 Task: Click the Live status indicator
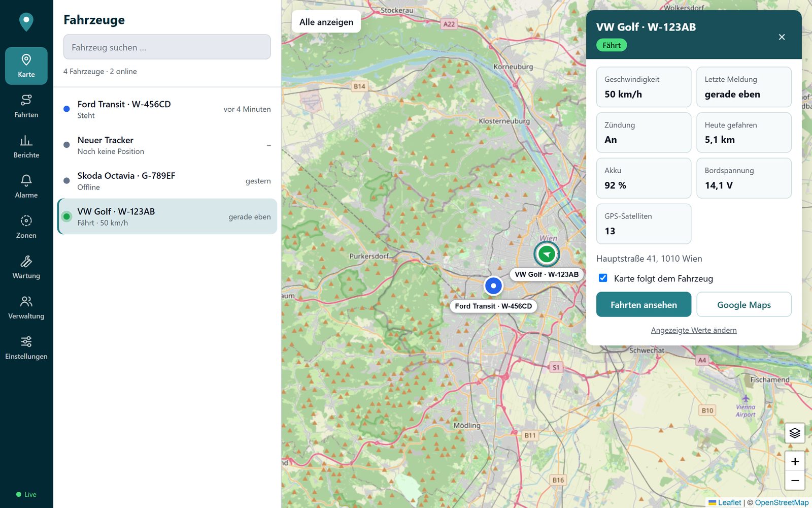tap(26, 494)
